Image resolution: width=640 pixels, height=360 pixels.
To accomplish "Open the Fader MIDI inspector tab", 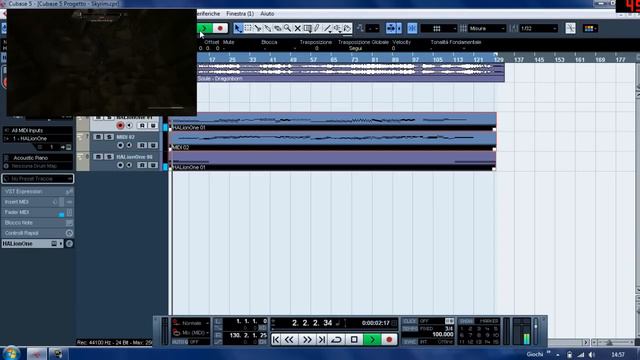I will 38,212.
